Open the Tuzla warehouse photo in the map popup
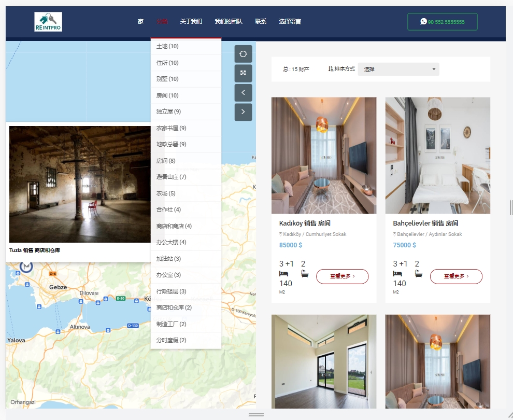Viewport: 513px width, 420px height. click(80, 184)
